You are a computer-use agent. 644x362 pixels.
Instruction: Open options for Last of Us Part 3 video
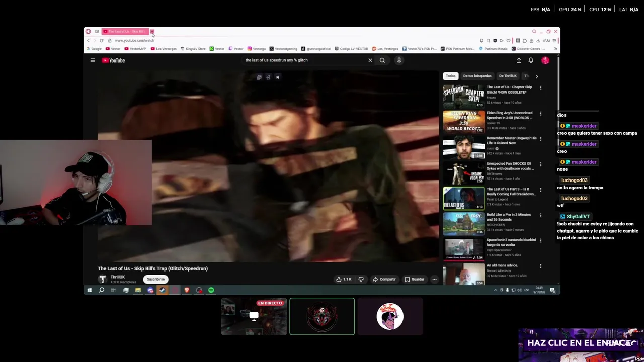pos(541,190)
